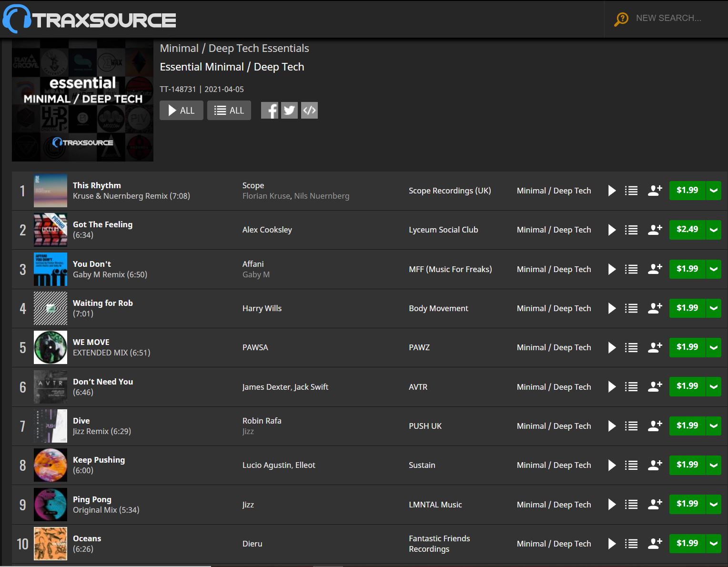Click the search magnifier icon

621,18
